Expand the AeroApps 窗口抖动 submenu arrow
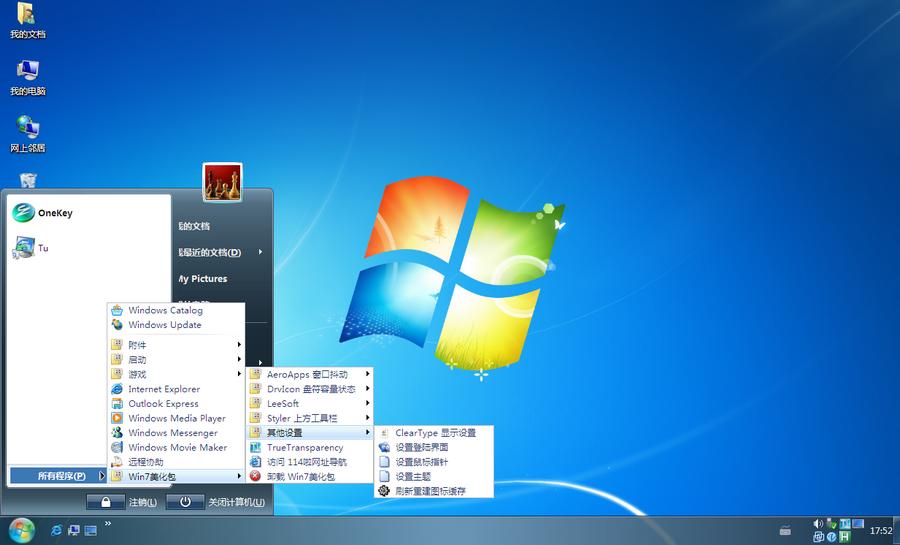The height and width of the screenshot is (545, 900). tap(367, 374)
